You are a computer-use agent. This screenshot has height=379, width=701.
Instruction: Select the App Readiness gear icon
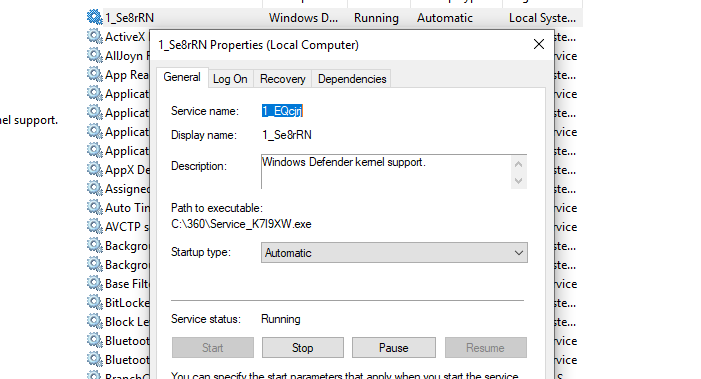point(94,74)
